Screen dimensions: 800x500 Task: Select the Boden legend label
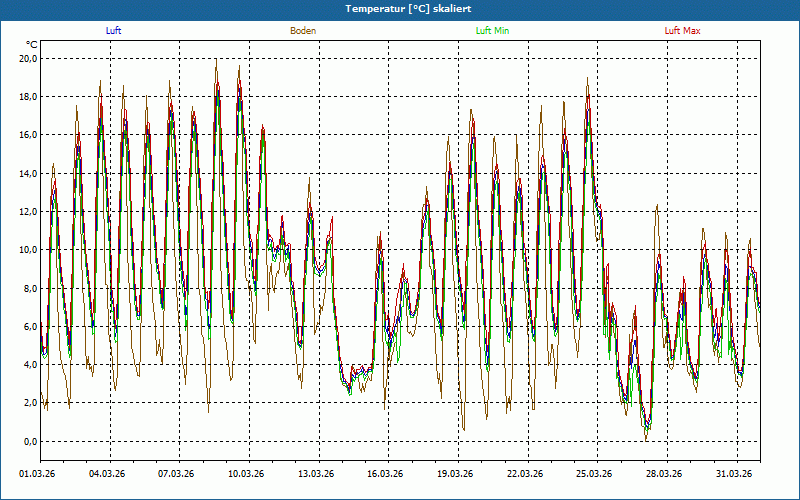[x=303, y=31]
